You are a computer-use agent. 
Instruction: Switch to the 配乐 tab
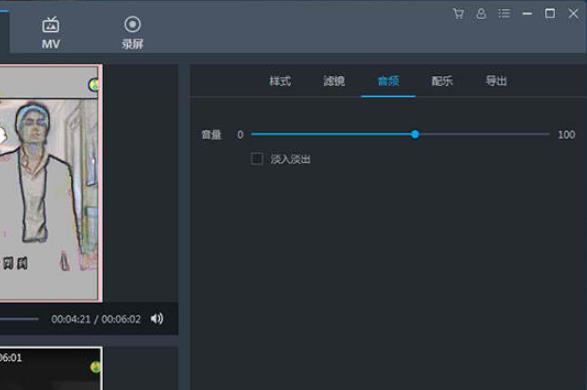click(x=442, y=81)
